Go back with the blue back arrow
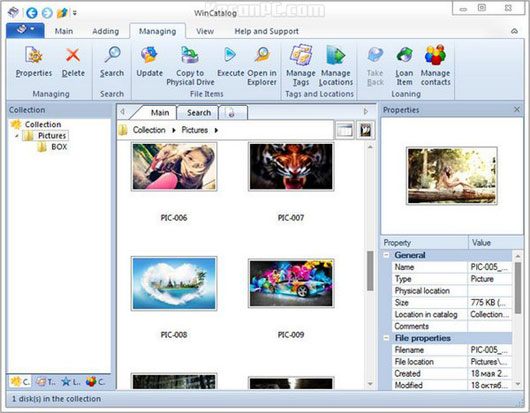This screenshot has height=413, width=530. click(x=32, y=13)
